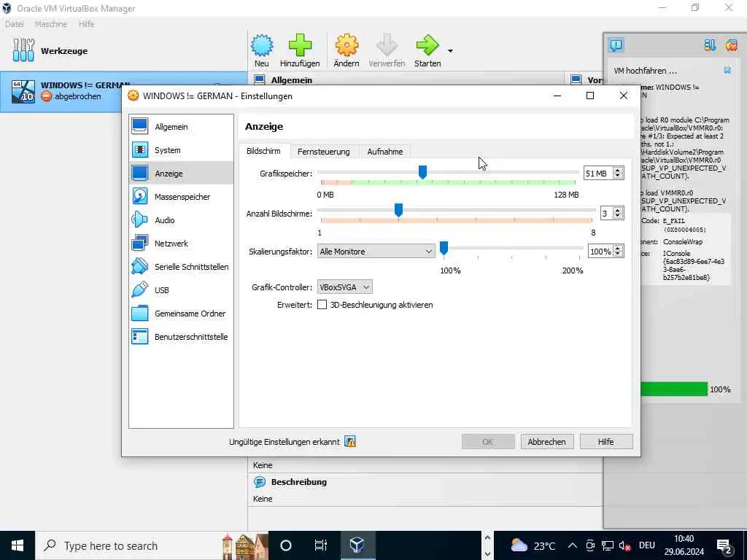
Task: Open the Datei menu
Action: coord(15,24)
